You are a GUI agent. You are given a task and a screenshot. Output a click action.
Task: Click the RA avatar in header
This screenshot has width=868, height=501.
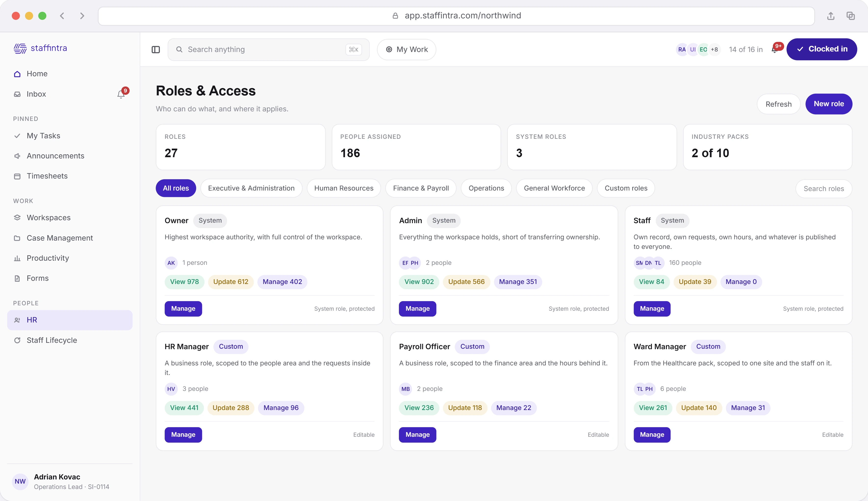click(682, 50)
